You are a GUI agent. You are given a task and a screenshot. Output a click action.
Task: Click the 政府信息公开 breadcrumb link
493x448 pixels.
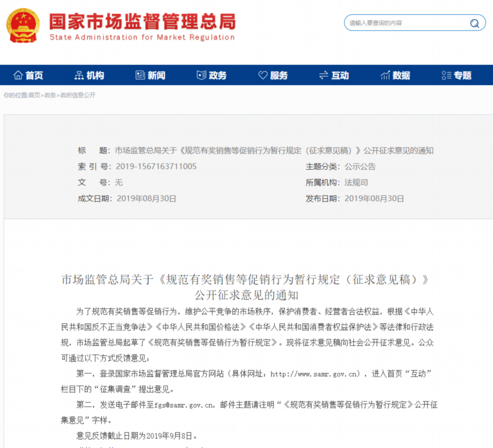pos(78,95)
